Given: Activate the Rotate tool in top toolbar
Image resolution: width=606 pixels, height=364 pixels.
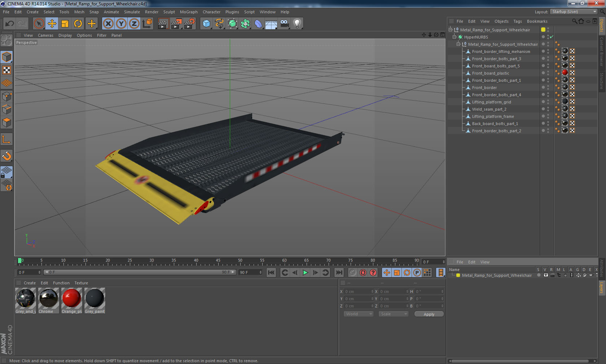Looking at the screenshot, I should [78, 24].
